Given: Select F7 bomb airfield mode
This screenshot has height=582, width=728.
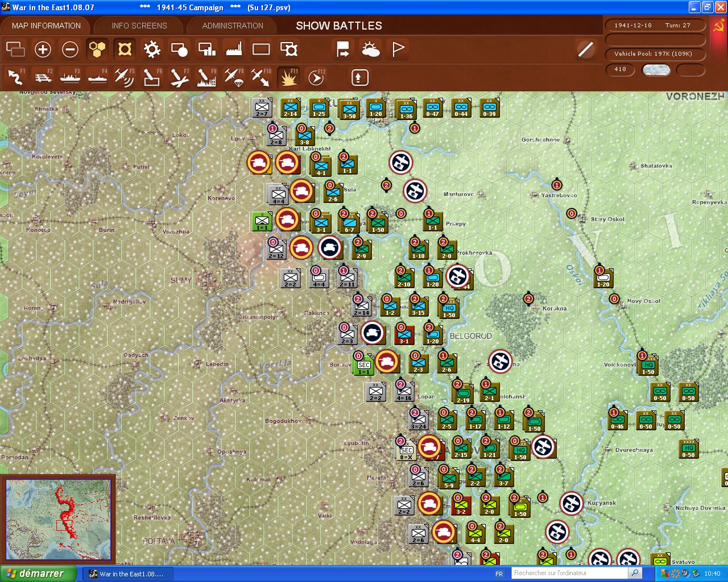Looking at the screenshot, I should 179,77.
